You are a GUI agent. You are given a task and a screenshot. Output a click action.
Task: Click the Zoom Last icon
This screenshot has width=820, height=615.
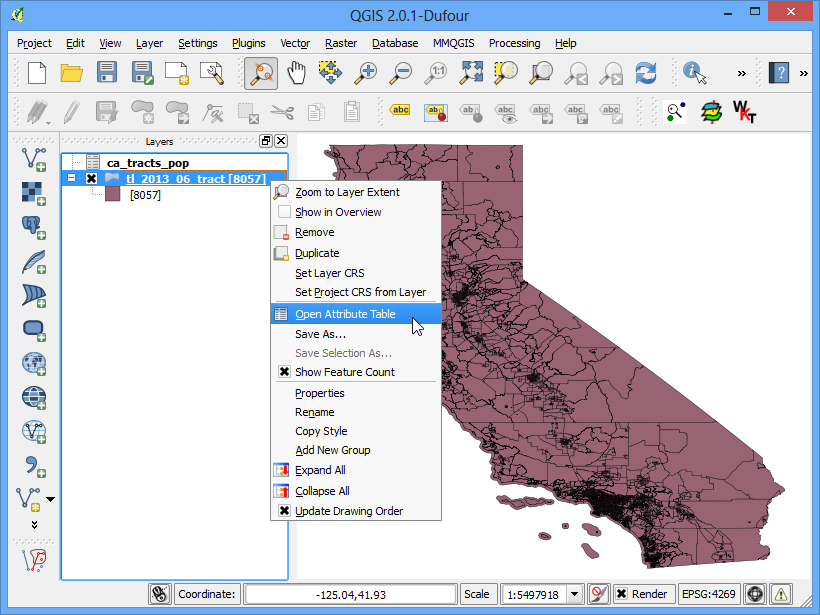[x=576, y=74]
